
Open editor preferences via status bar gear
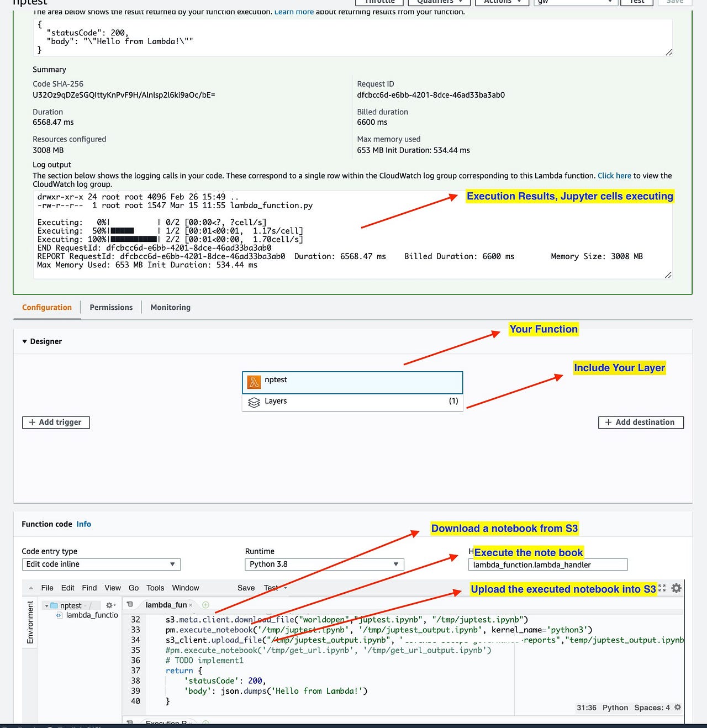(677, 708)
